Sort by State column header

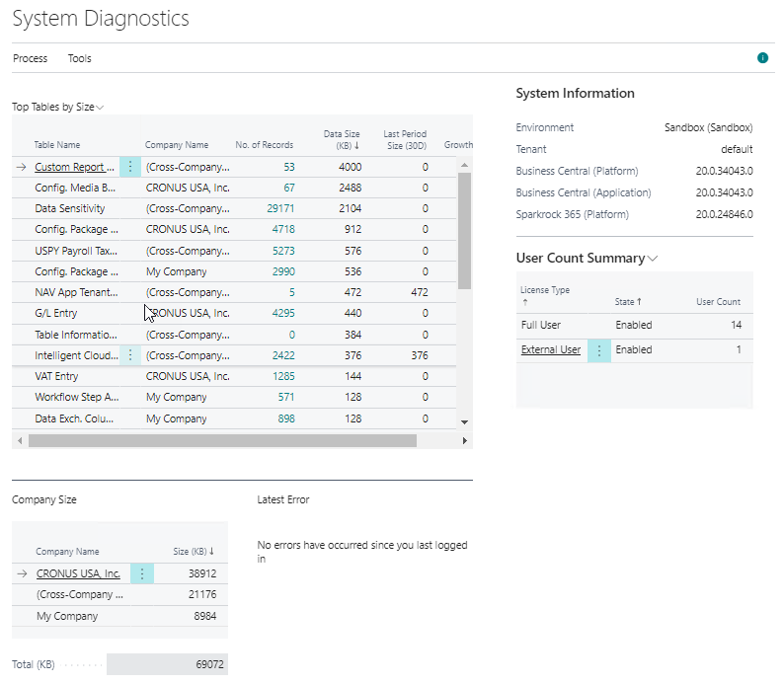tap(628, 302)
